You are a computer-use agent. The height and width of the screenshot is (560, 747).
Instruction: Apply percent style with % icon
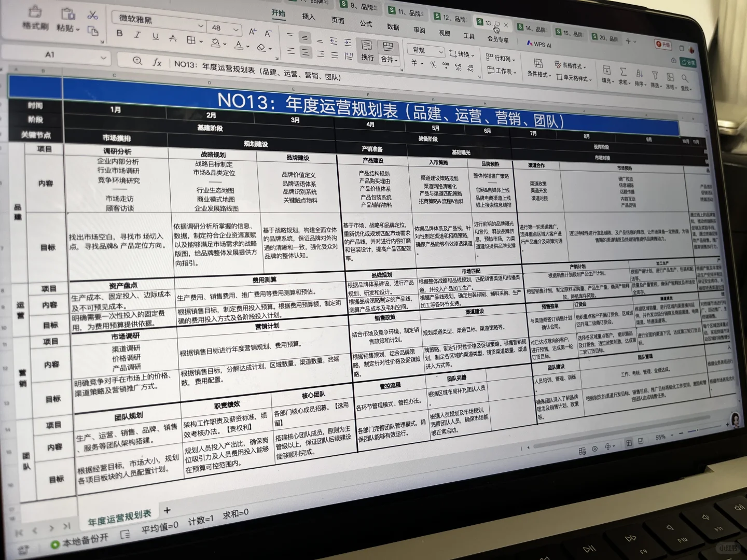click(433, 64)
